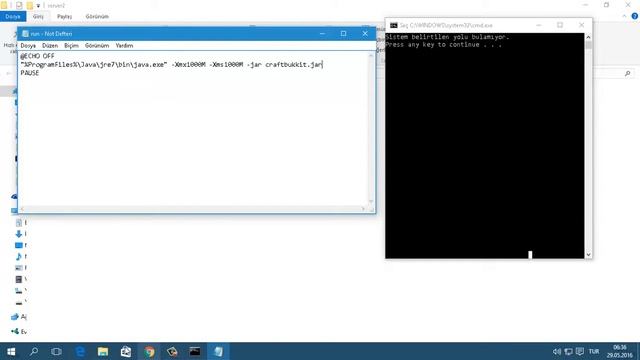Open the quick access toolbar dropdown arrow

coord(38,6)
